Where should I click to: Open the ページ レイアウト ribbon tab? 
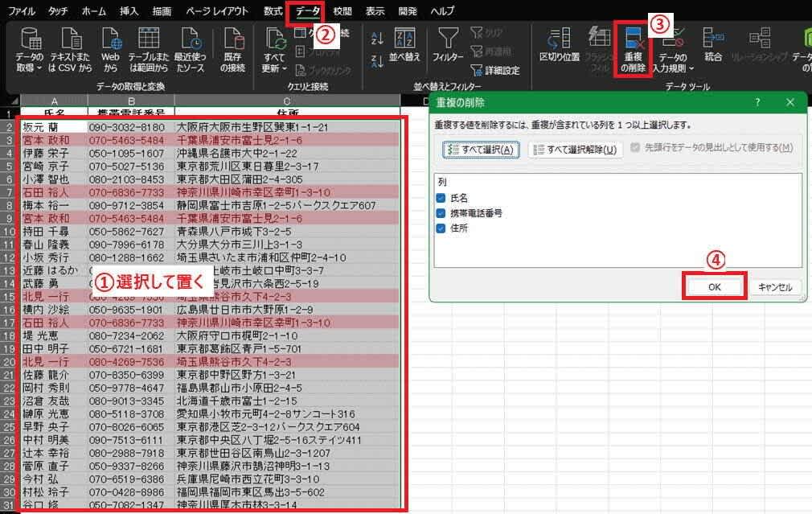click(217, 11)
